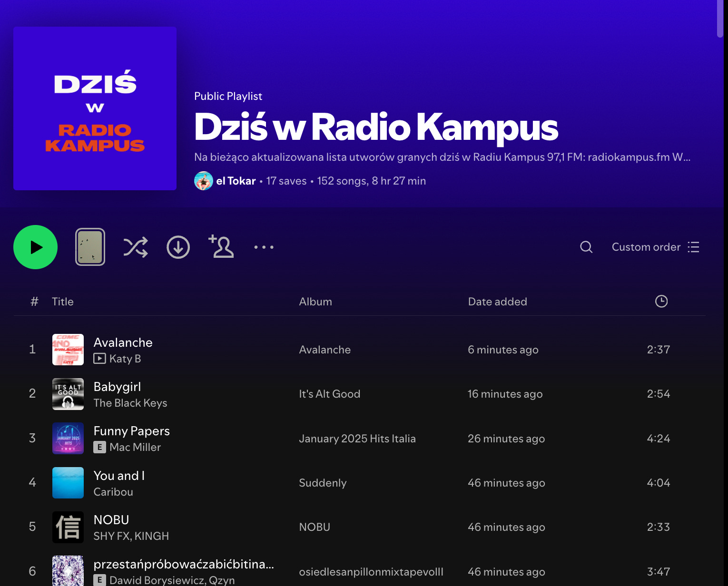
Task: Open artists SHY FX, KINGH
Action: click(x=131, y=536)
